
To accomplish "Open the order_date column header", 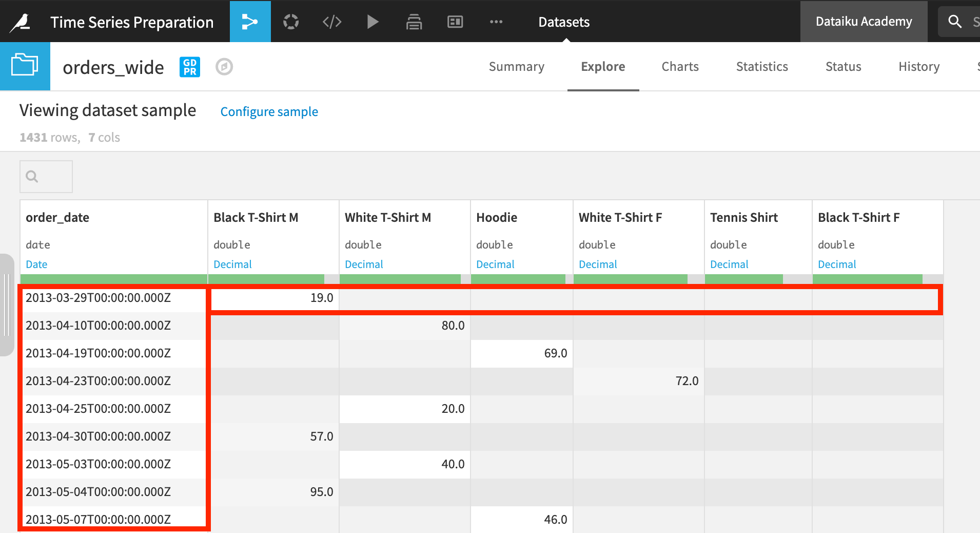I will 57,217.
